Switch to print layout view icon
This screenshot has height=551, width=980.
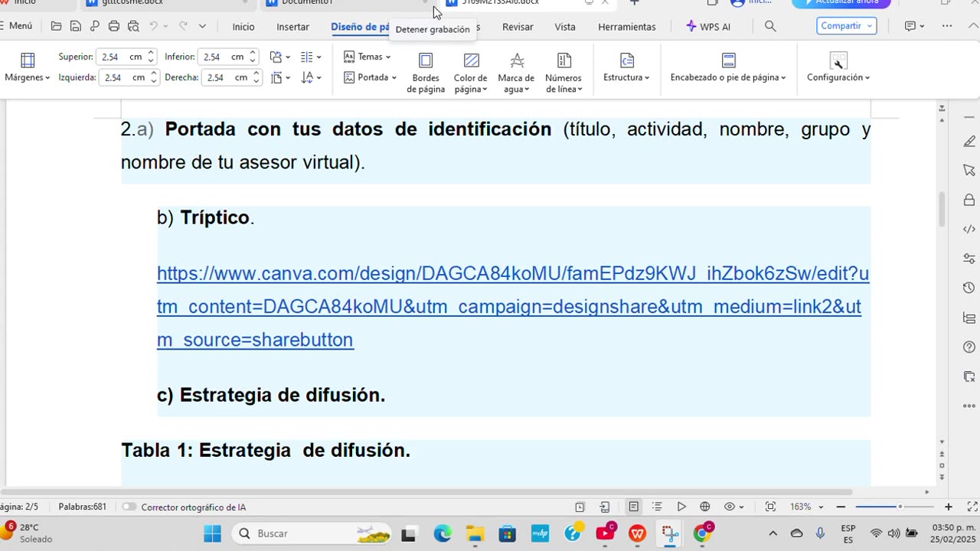[633, 507]
